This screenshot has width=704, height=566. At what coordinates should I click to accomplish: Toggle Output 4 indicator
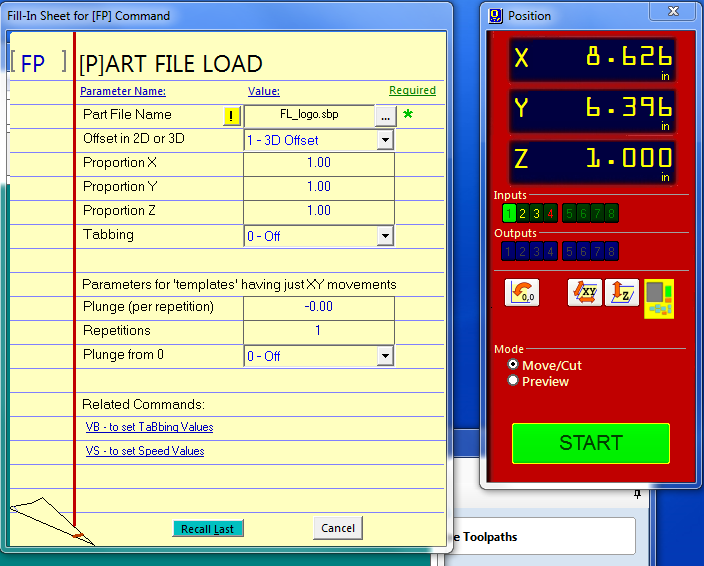point(550,251)
